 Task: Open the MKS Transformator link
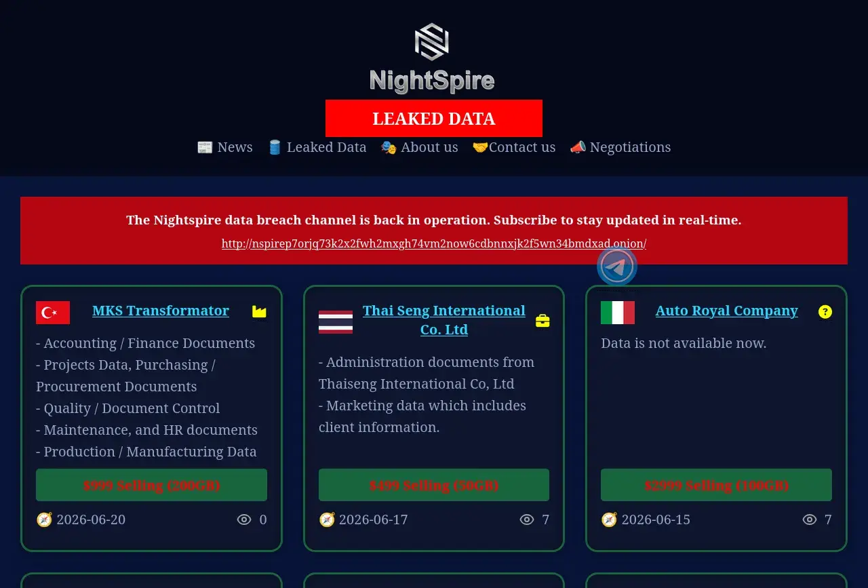pyautogui.click(x=161, y=311)
